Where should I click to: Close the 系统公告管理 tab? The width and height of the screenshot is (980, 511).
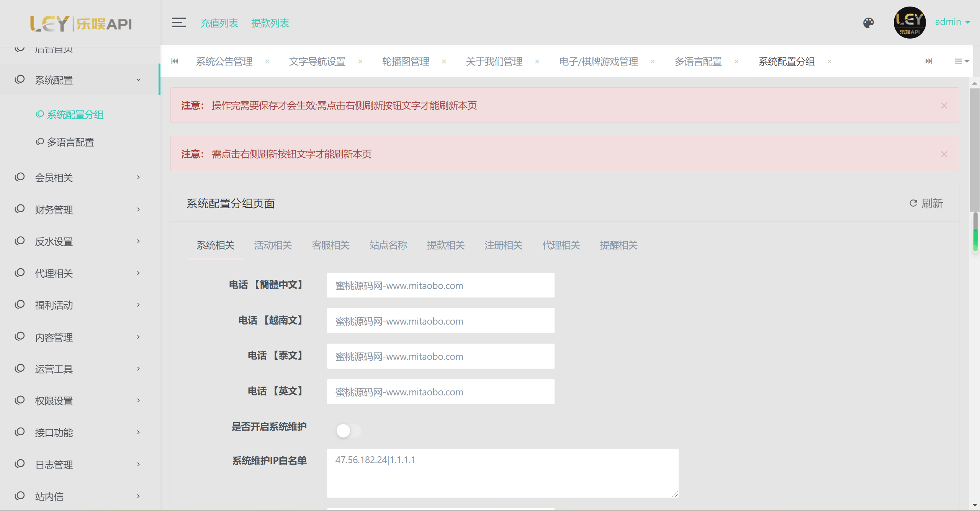pyautogui.click(x=267, y=61)
